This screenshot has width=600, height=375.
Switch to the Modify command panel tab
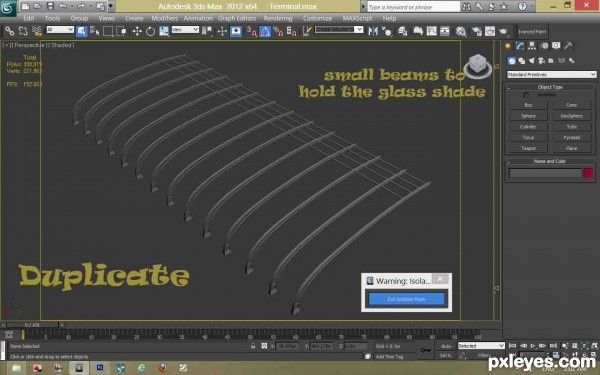click(520, 46)
